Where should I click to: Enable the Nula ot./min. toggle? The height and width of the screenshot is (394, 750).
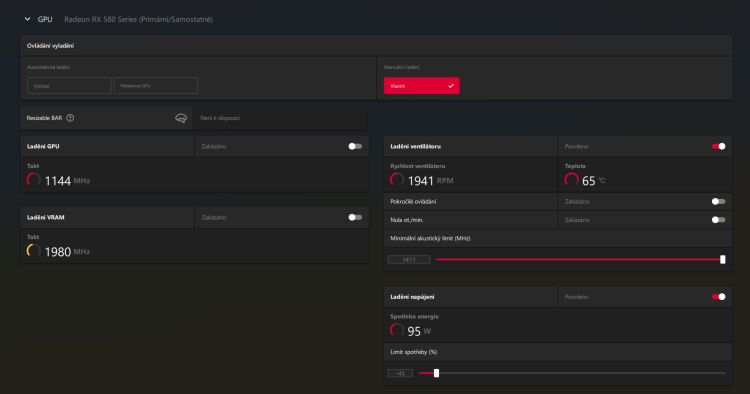(718, 220)
